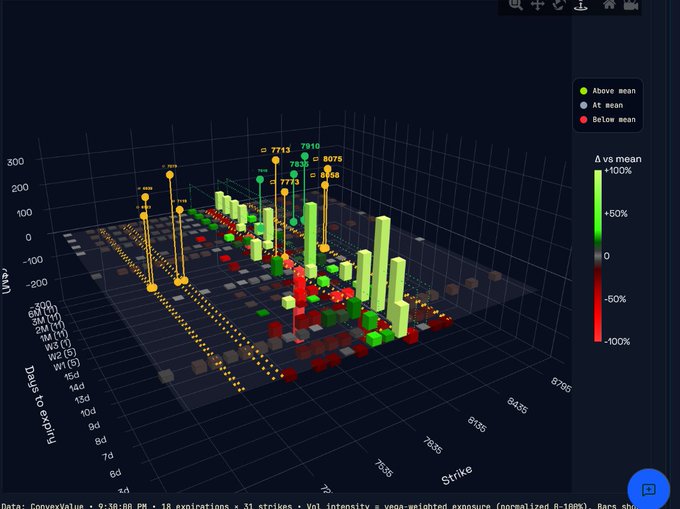The image size is (680, 509).
Task: Click the 200 vertical axis tick
Action: (20, 188)
